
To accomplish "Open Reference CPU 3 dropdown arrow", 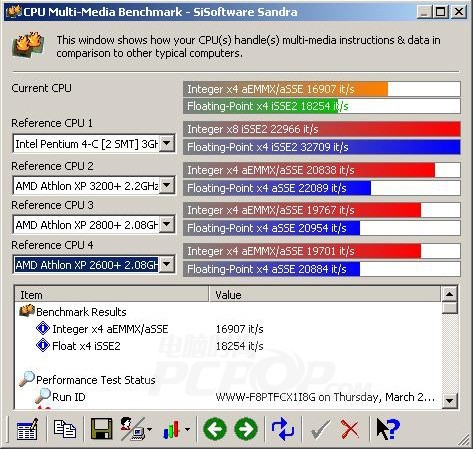I will coord(167,224).
